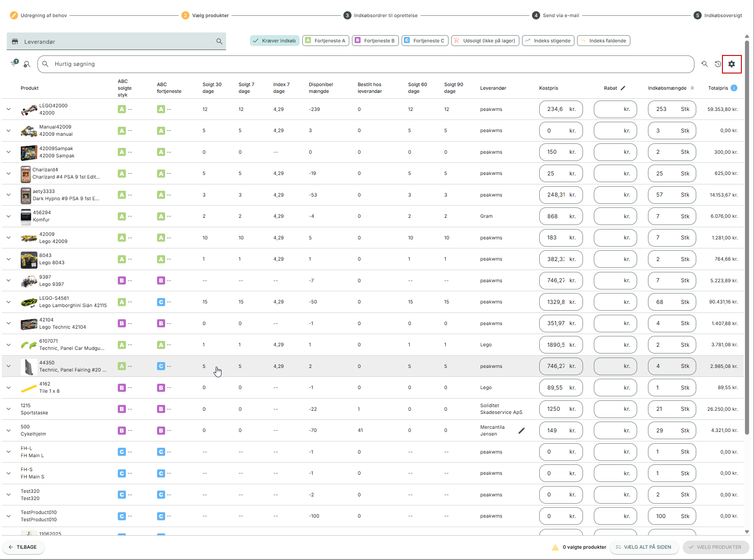Expand the Cykelhjelm row chevron

[9, 431]
